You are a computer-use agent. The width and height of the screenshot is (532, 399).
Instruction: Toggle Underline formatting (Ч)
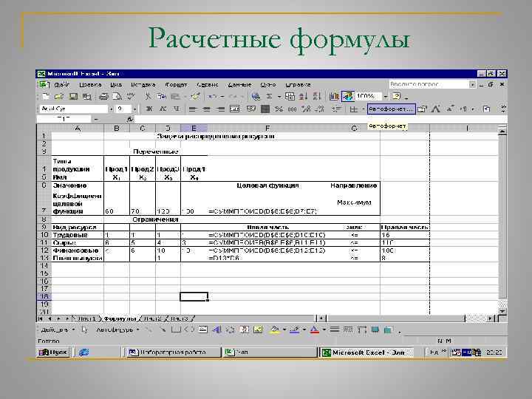(x=176, y=109)
